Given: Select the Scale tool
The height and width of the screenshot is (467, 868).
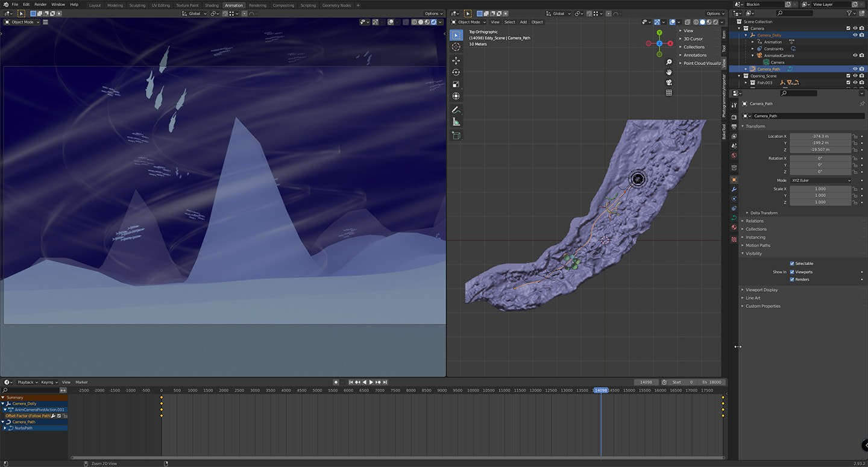Looking at the screenshot, I should pos(456,84).
